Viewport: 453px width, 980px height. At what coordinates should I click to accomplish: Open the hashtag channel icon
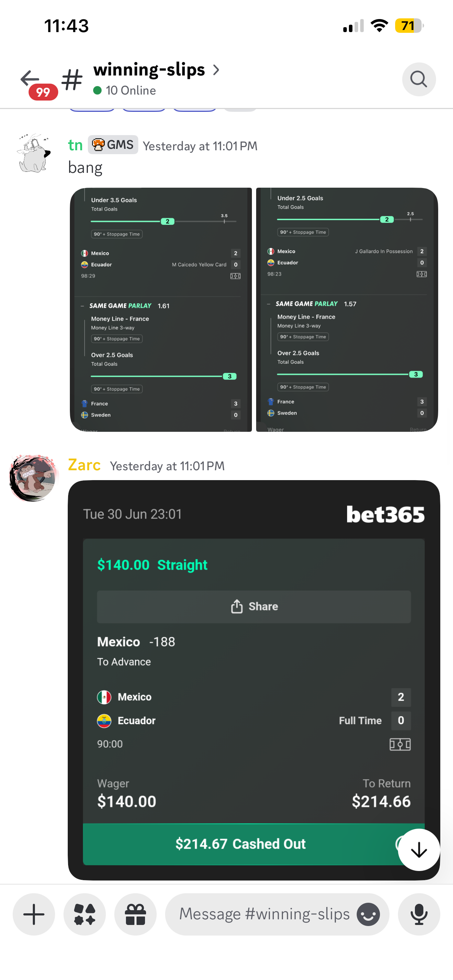tap(72, 79)
